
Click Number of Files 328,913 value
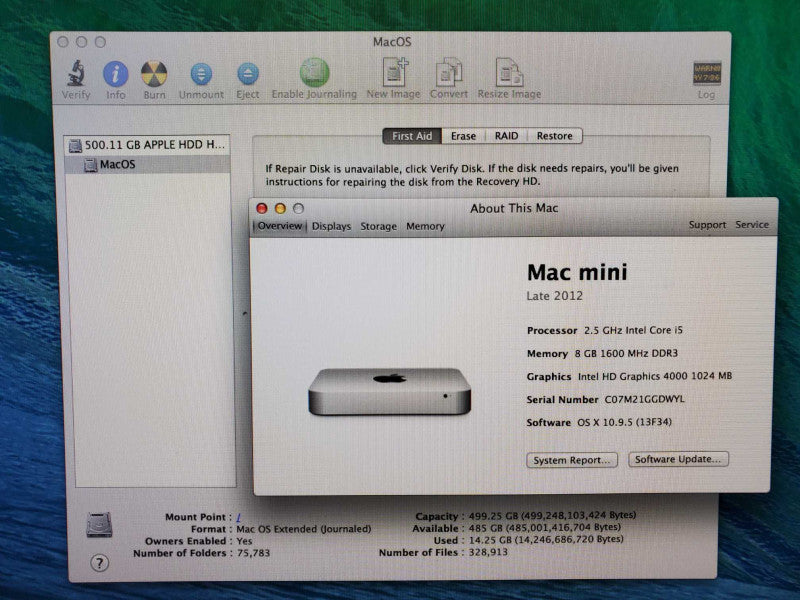(x=488, y=552)
